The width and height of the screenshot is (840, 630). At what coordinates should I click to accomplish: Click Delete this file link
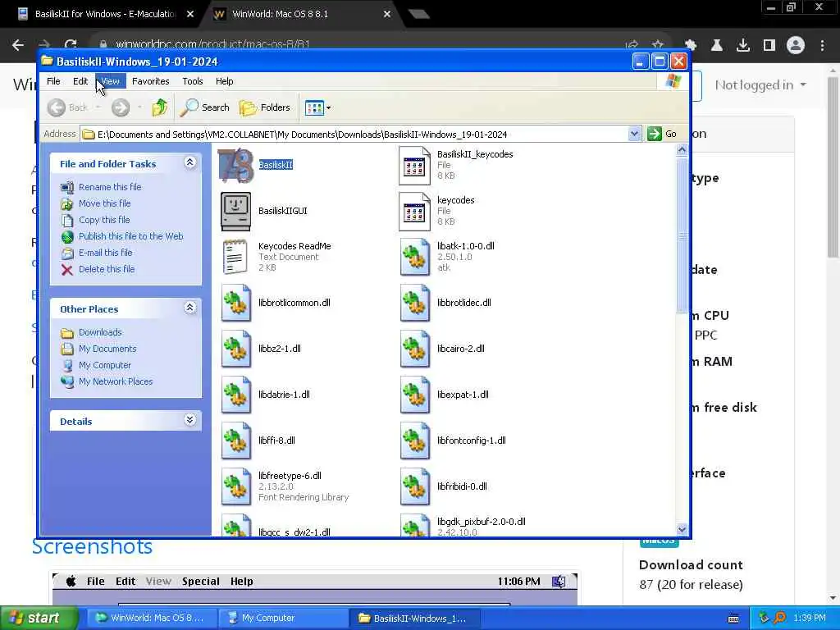[107, 269]
